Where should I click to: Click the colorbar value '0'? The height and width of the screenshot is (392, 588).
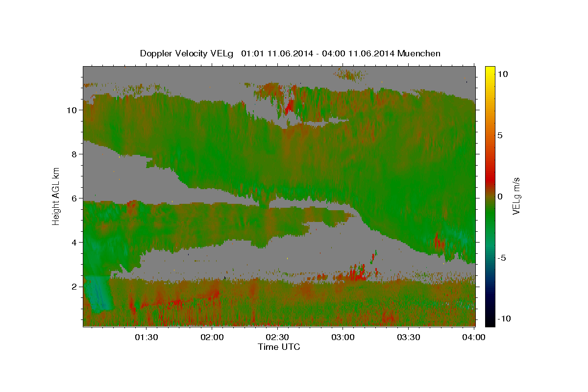(x=500, y=196)
